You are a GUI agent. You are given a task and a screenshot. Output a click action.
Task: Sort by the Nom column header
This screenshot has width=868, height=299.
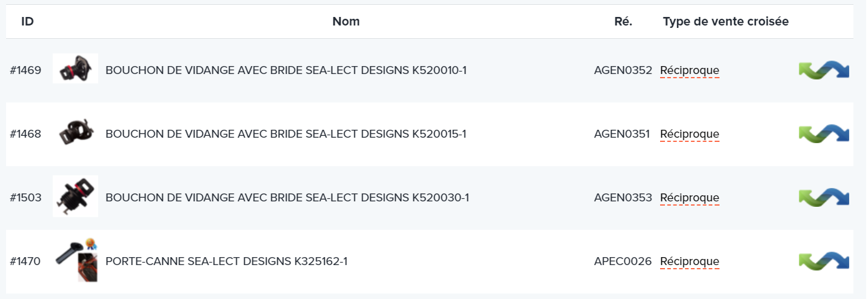coord(346,22)
